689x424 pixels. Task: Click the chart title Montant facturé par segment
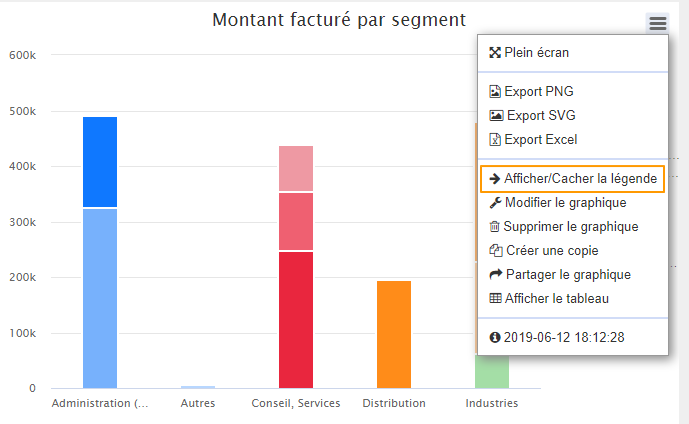click(339, 20)
